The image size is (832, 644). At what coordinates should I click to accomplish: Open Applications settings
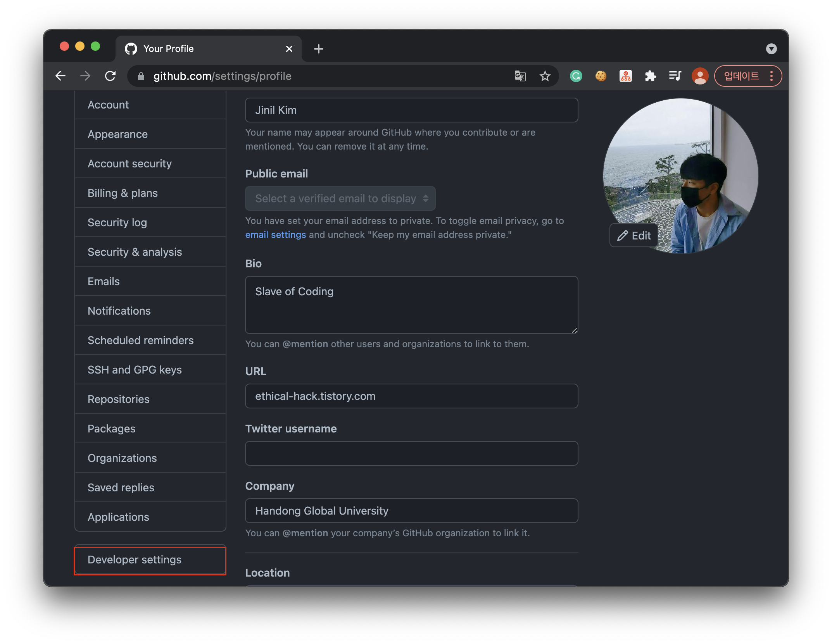point(150,517)
